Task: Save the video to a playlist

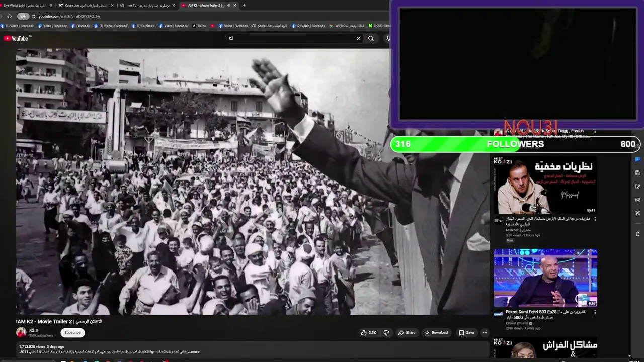Action: tap(466, 332)
